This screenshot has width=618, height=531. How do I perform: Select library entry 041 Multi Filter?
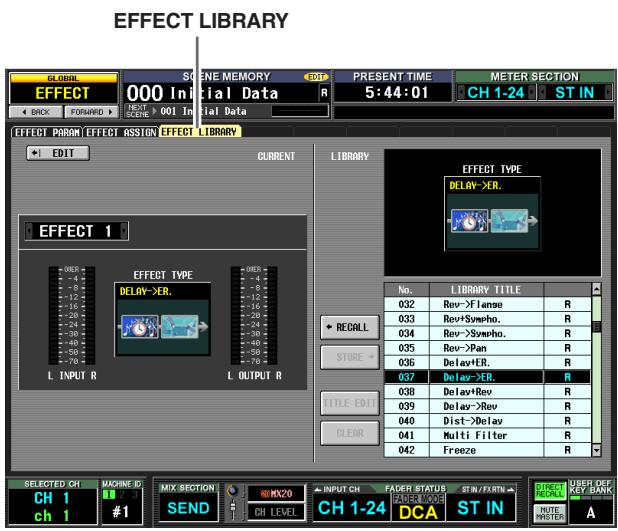487,436
